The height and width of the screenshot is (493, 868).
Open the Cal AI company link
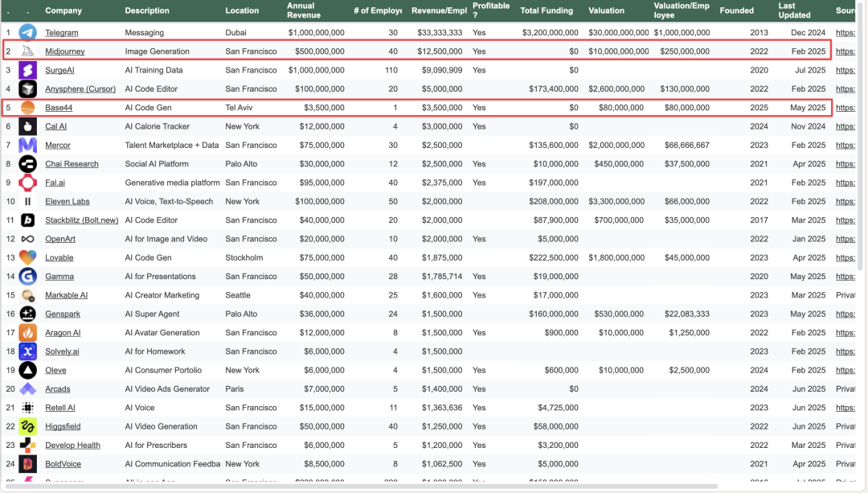(55, 126)
